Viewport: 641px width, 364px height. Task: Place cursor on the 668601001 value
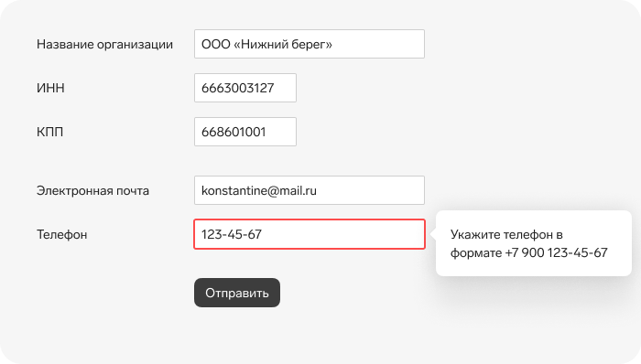tap(234, 132)
